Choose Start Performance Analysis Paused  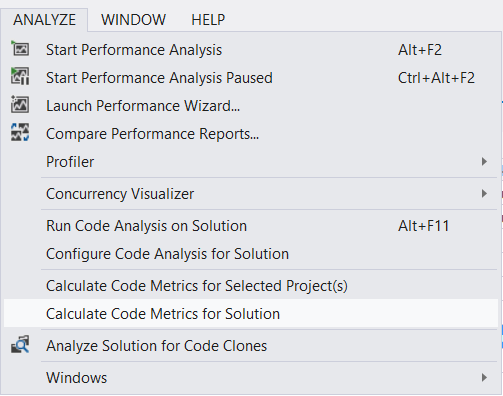[x=251, y=78]
